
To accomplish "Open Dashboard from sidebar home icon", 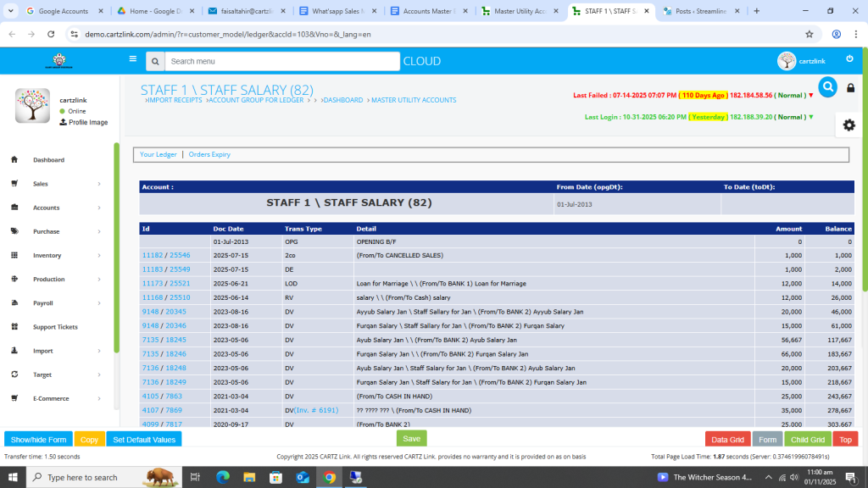I will (14, 160).
